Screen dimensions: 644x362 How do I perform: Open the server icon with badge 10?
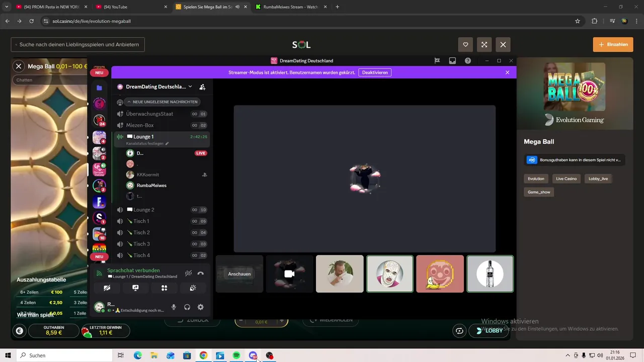click(x=99, y=234)
